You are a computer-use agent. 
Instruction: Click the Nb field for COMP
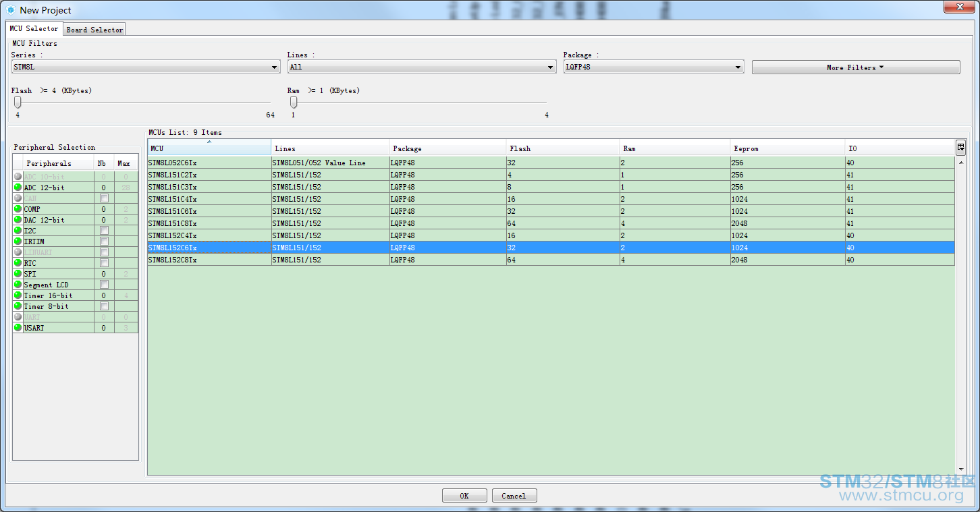104,209
